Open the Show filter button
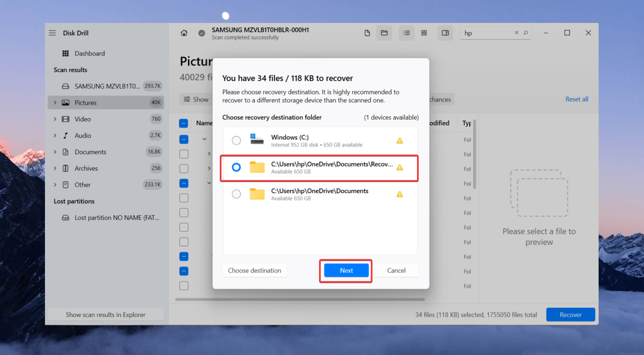 tap(196, 99)
